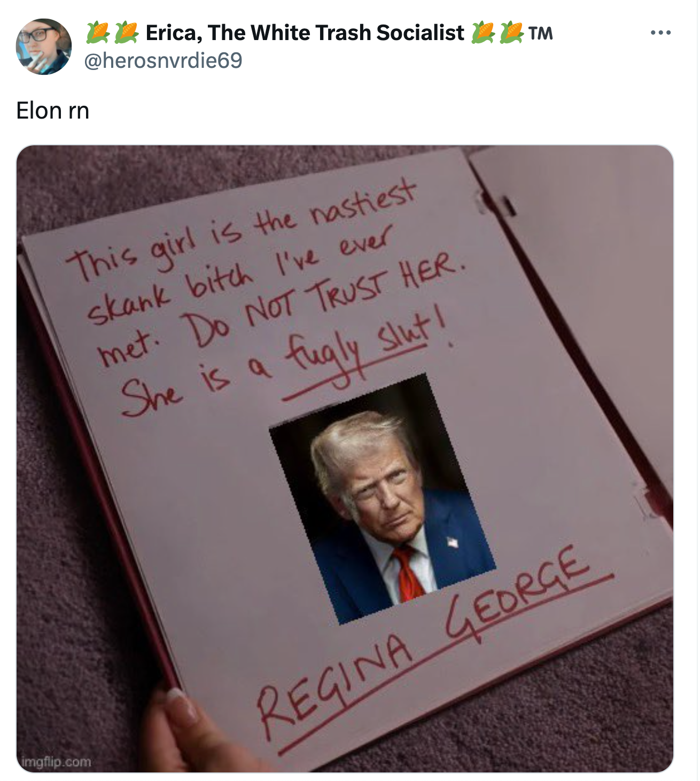Click the imgflip.com watermark on image

(55, 761)
